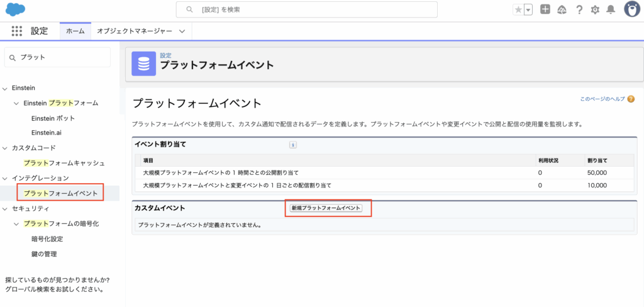Screen dimensions: 644x307
Task: Open the オブジェクトマネージャー tab dropdown chevron
Action: pos(182,31)
